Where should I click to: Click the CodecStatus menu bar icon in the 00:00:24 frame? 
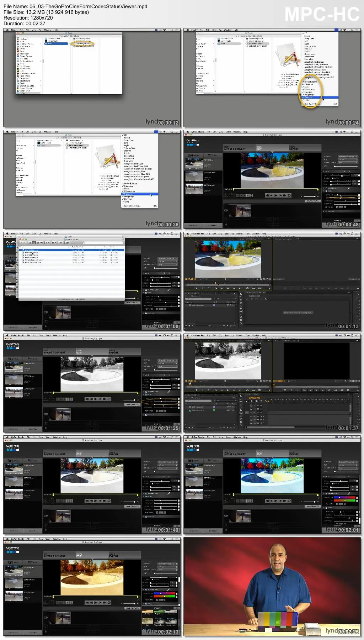tap(336, 30)
